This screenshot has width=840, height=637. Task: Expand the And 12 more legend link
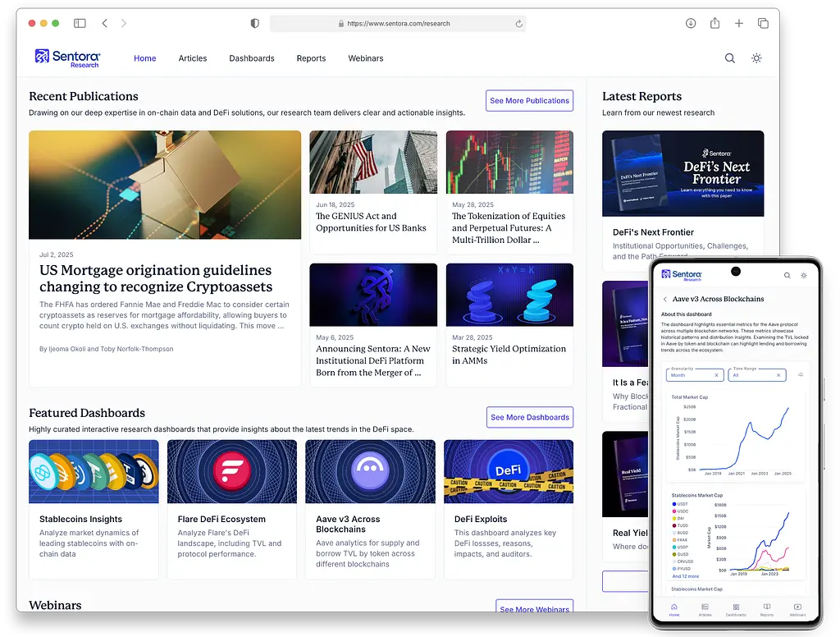685,576
